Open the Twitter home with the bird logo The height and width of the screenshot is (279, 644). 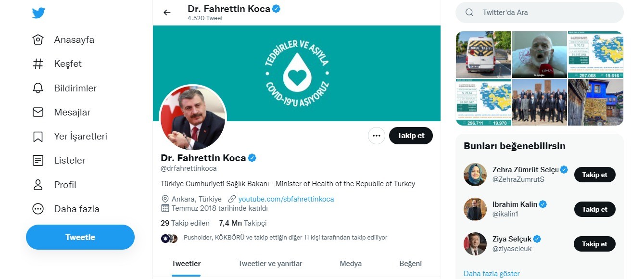tap(38, 13)
